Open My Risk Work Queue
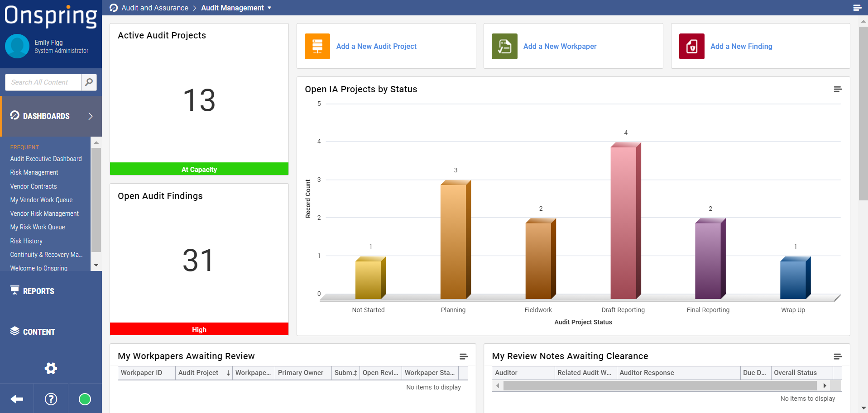868x413 pixels. 38,227
